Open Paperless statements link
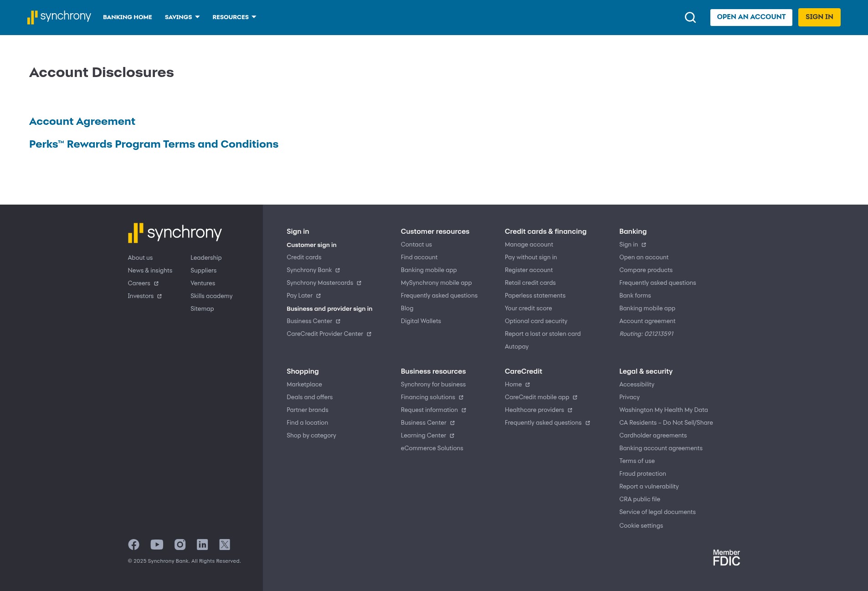The width and height of the screenshot is (868, 591). pyautogui.click(x=535, y=296)
